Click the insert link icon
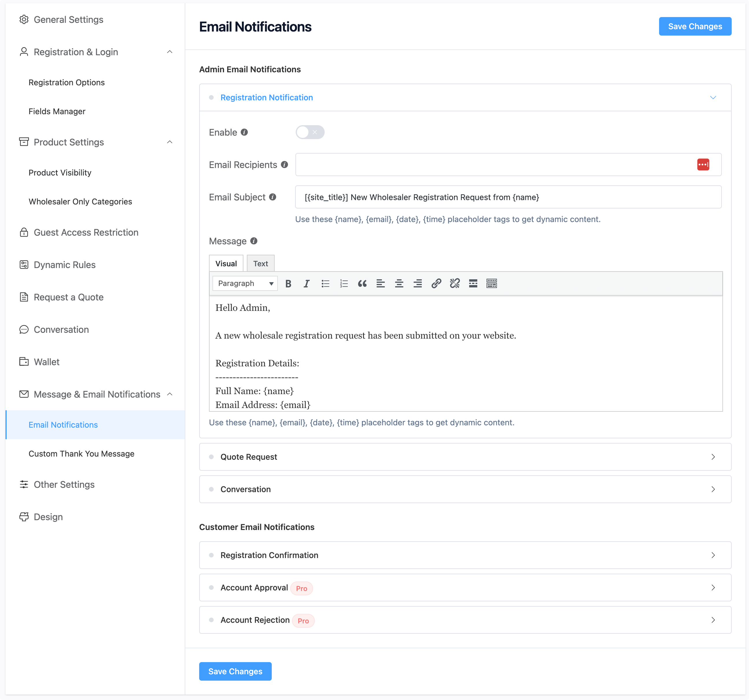Viewport: 749px width, 700px height. tap(436, 284)
